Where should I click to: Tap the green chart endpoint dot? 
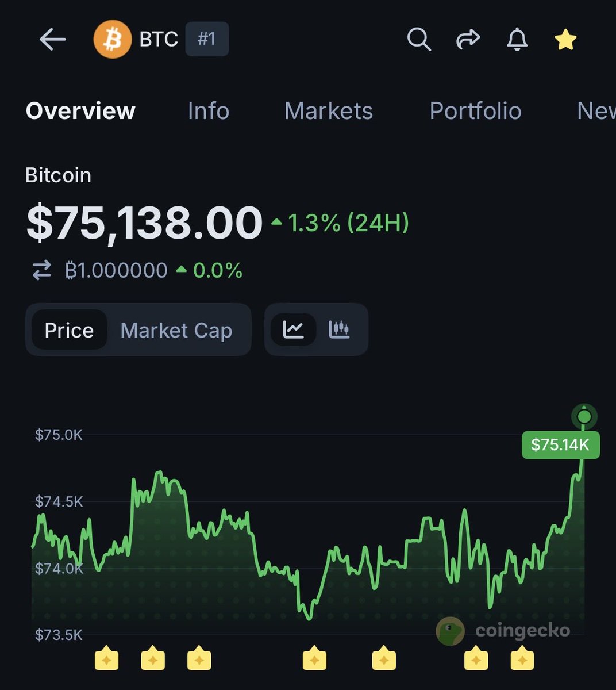584,416
